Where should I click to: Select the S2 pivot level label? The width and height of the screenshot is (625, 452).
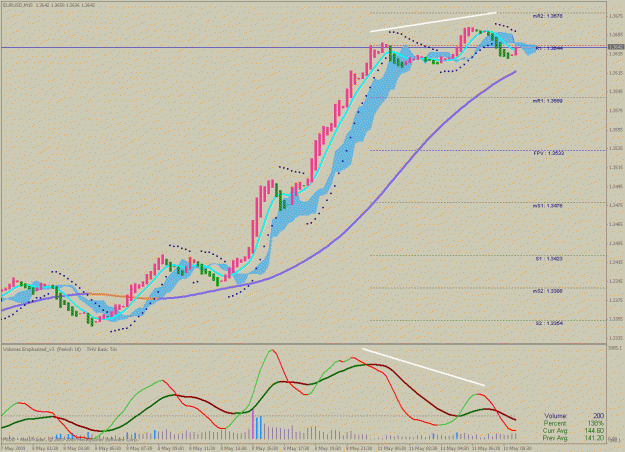549,324
